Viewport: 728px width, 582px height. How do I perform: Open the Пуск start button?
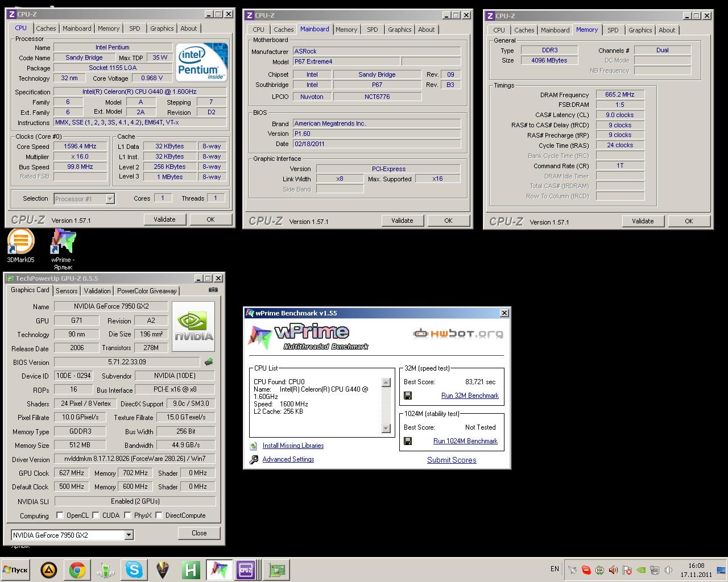[16, 569]
